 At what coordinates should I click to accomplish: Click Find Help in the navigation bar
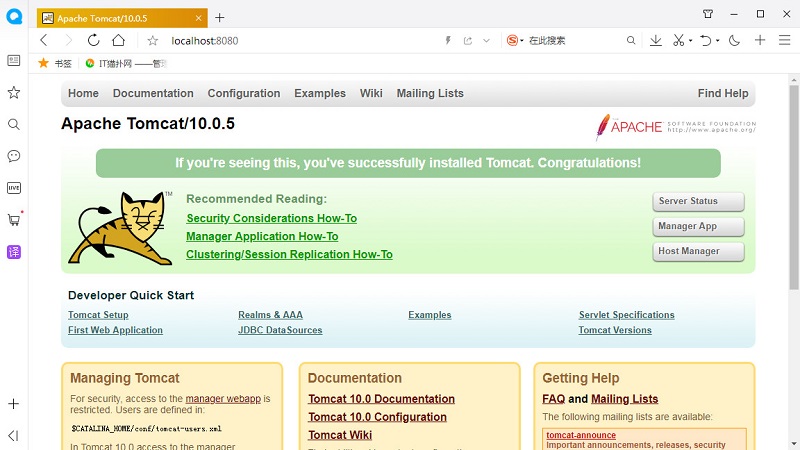point(723,93)
